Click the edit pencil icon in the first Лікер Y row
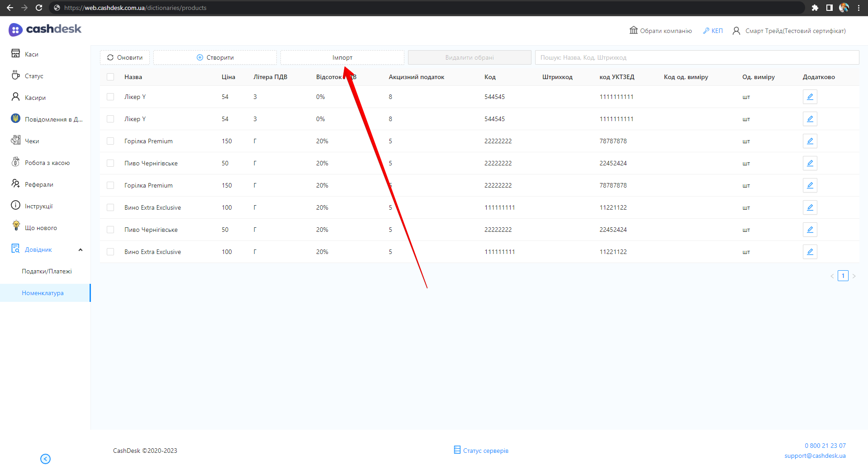Screen dimensions: 868x470 810,97
